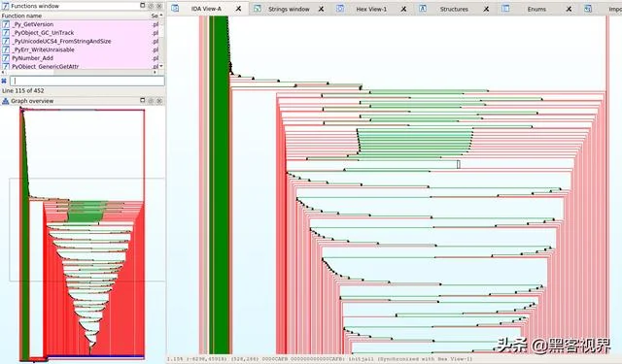Click the Structures tab icon
This screenshot has height=364, width=622.
[423, 9]
